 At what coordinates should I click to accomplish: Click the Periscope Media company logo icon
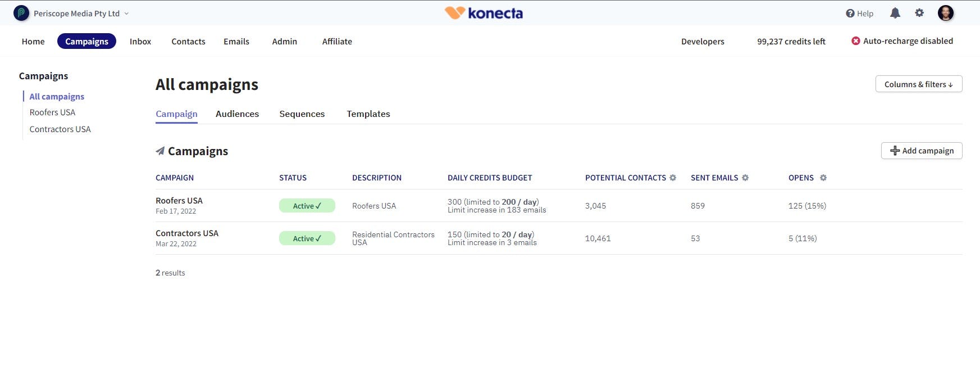(21, 13)
